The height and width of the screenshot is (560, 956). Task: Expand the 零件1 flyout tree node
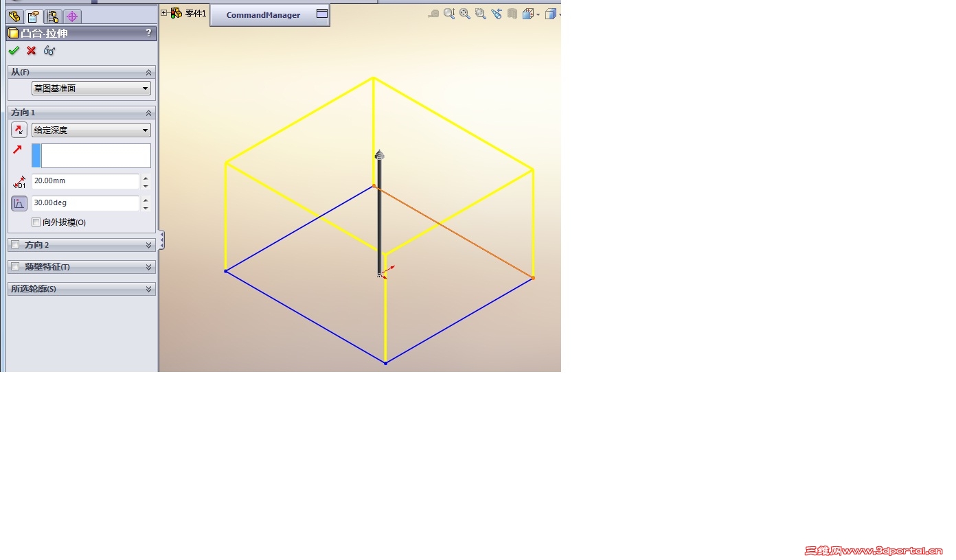[x=164, y=13]
